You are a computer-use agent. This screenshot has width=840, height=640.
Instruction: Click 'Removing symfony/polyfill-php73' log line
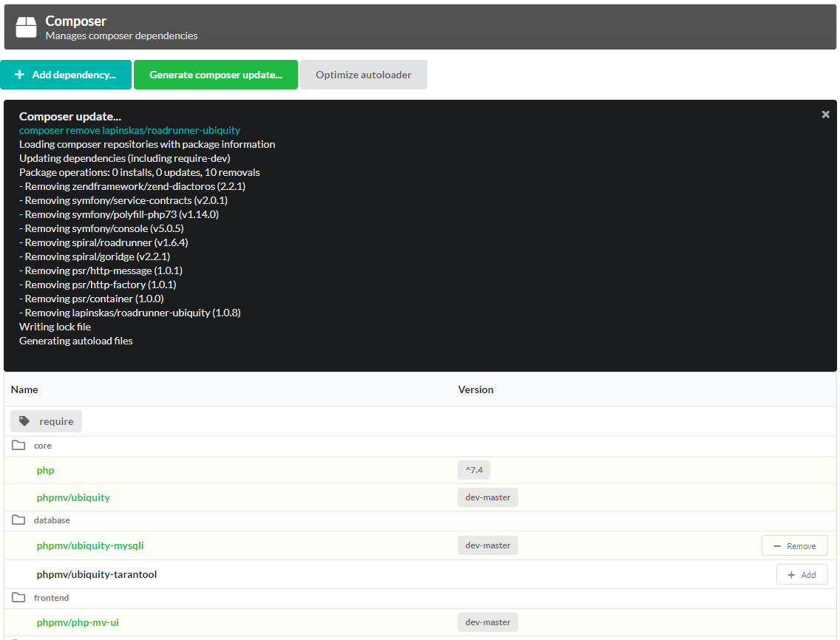[x=119, y=214]
